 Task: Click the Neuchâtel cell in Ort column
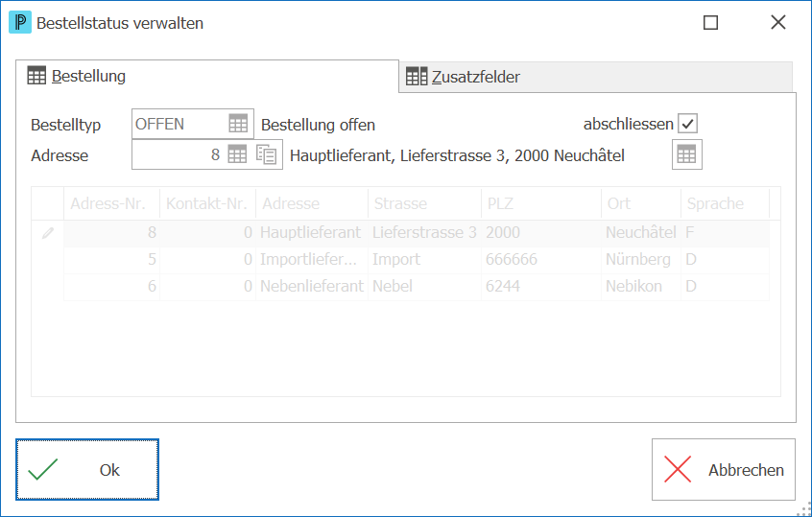(x=641, y=233)
